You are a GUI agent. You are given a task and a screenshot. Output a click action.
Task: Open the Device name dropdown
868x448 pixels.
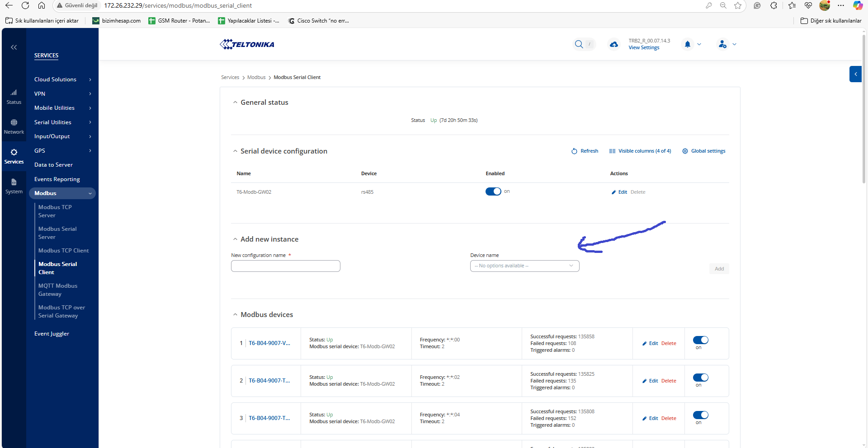[524, 266]
